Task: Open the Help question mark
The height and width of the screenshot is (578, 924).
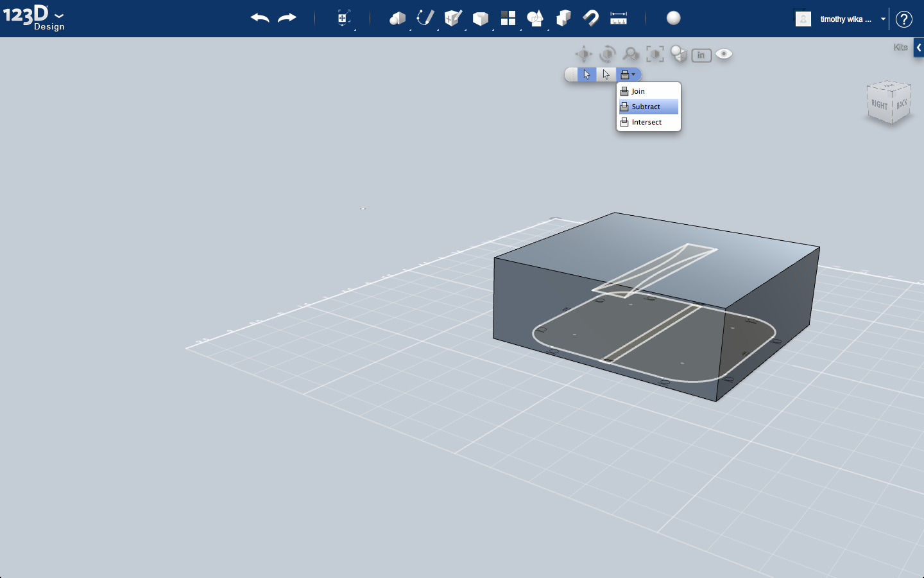Action: pos(904,19)
